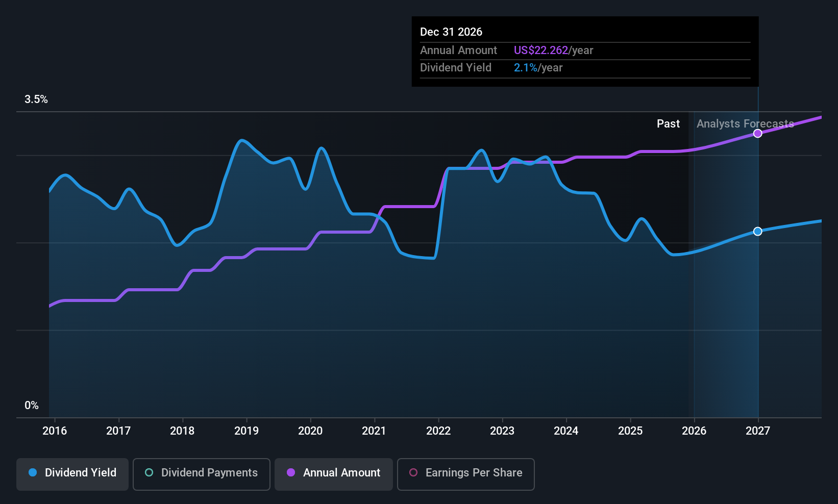Select the blue yield marker on forecast line
Screen dimensions: 838x504
[757, 231]
